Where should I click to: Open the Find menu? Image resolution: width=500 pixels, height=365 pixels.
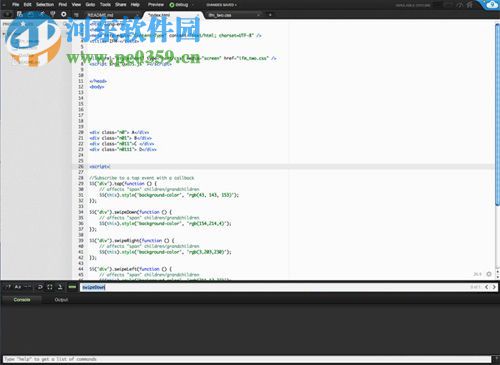[63, 5]
